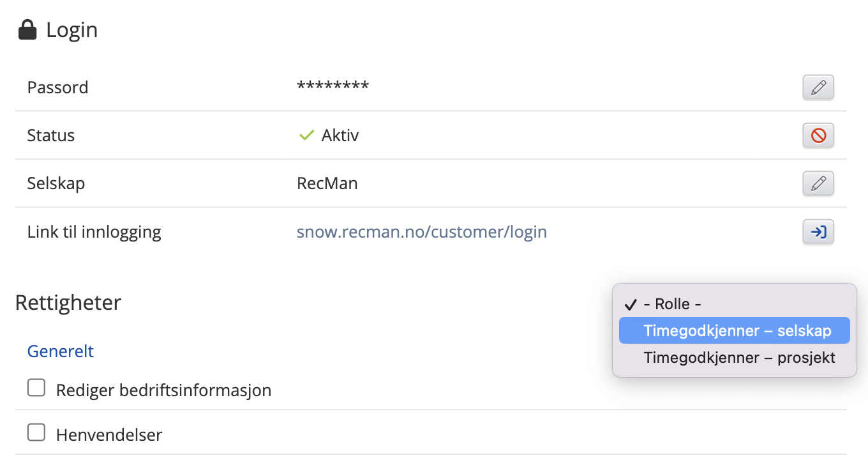Image resolution: width=868 pixels, height=460 pixels.
Task: Click the Login section heading text
Action: pyautogui.click(x=71, y=30)
